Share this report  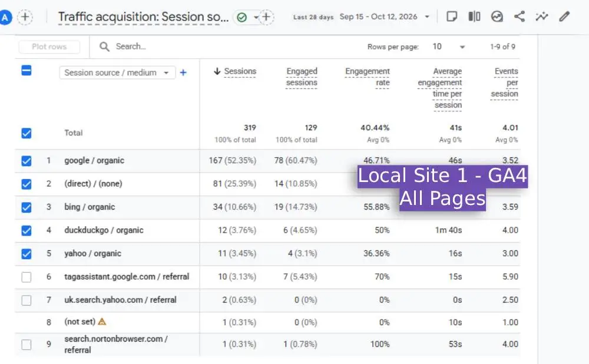point(519,16)
